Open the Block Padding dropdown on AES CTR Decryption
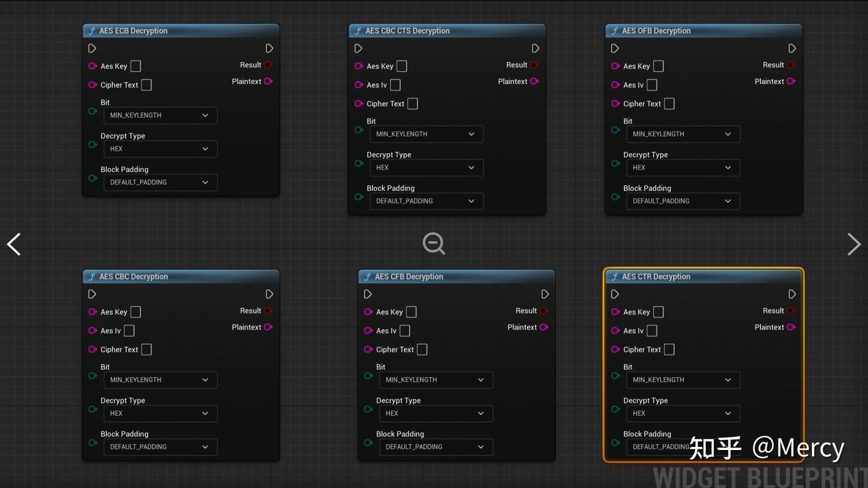The image size is (868, 488). (x=683, y=446)
